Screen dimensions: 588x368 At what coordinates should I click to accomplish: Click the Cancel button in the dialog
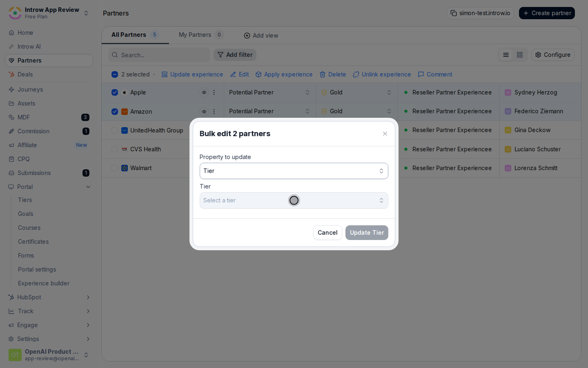(327, 233)
